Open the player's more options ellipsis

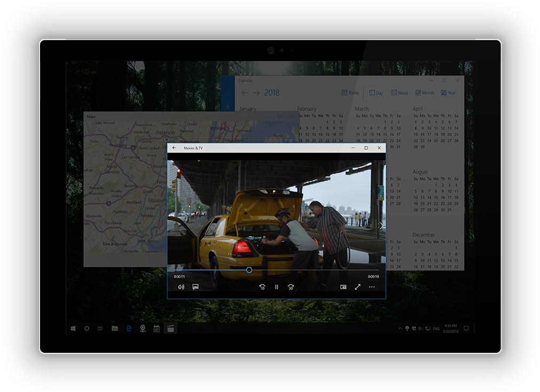coord(371,287)
